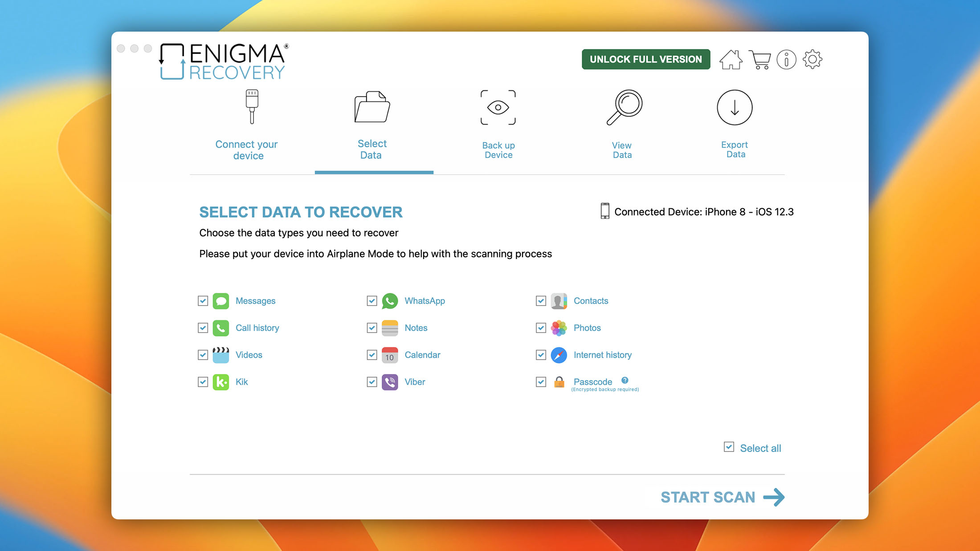Uncheck the Passcode checkbox
The width and height of the screenshot is (980, 551).
[541, 382]
